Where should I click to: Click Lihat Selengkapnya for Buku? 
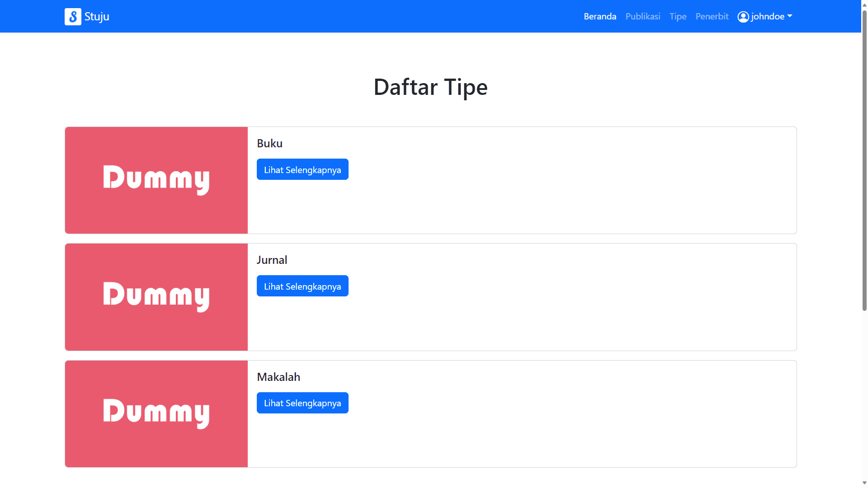tap(302, 169)
